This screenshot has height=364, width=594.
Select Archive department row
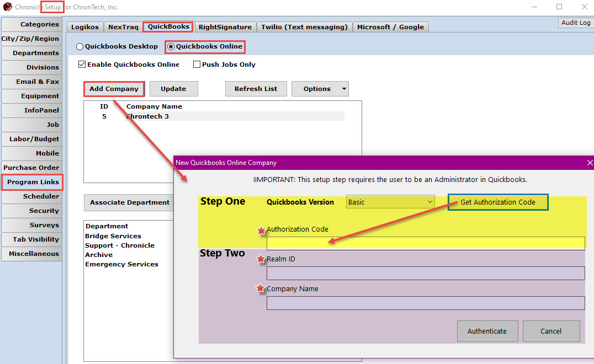pyautogui.click(x=99, y=255)
